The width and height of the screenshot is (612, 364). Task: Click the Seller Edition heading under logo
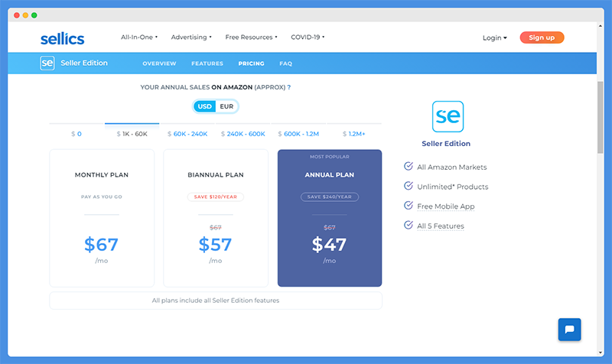click(446, 144)
